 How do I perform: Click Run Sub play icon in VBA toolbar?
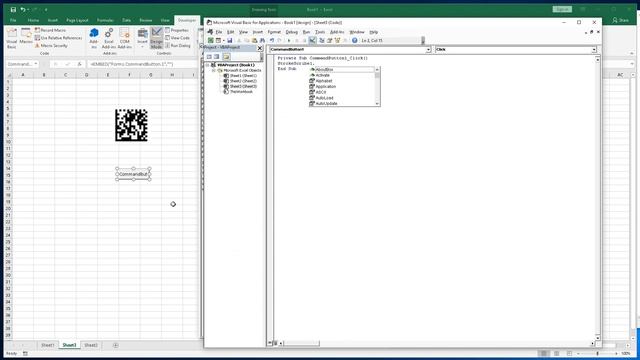[289, 40]
